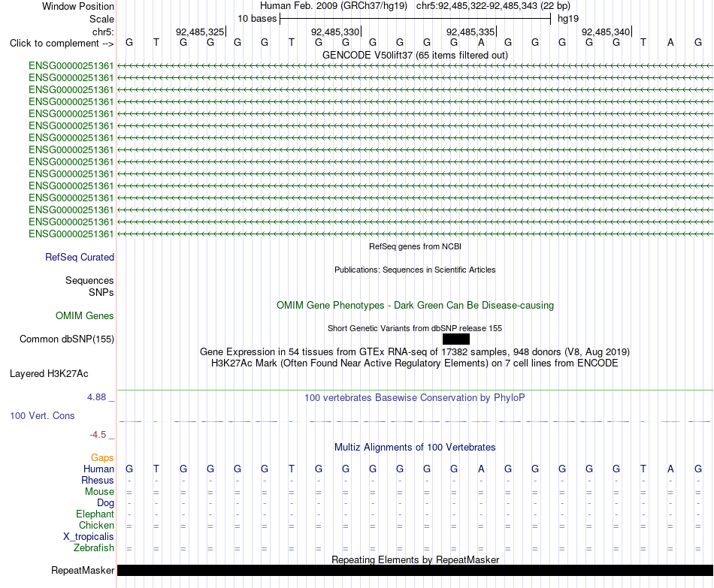Click the chr5: ruler label
This screenshot has width=714, height=588.
point(103,32)
